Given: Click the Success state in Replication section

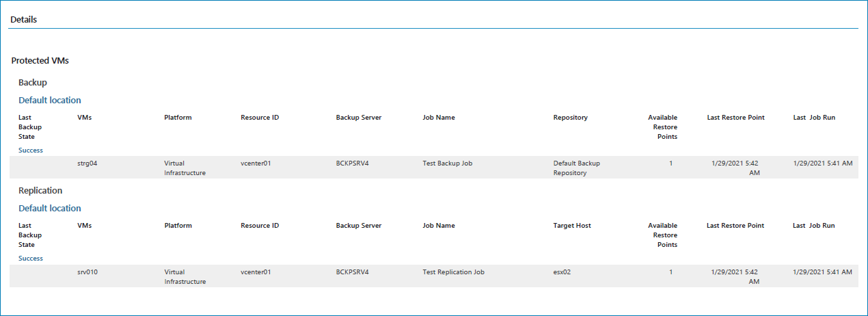Looking at the screenshot, I should click(31, 259).
